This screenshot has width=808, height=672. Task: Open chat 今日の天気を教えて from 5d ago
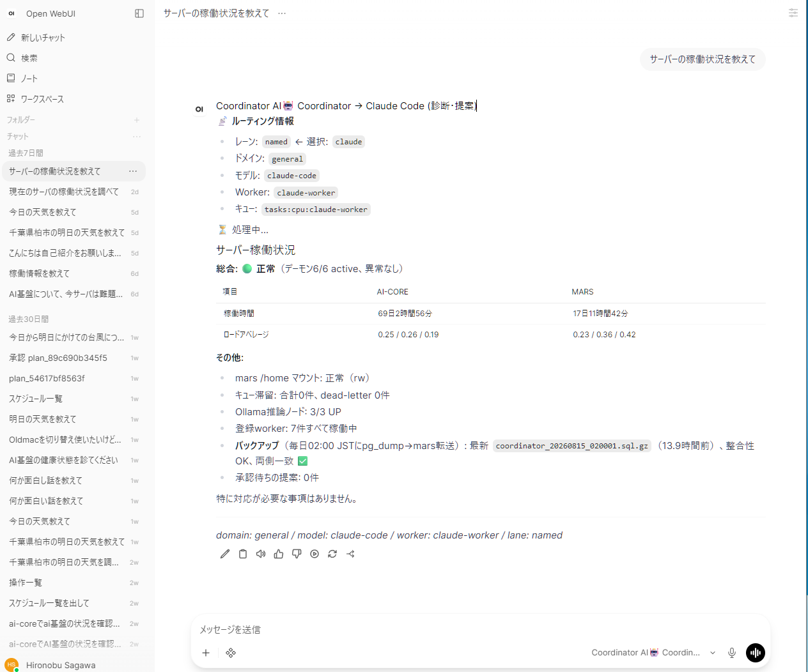pyautogui.click(x=74, y=212)
